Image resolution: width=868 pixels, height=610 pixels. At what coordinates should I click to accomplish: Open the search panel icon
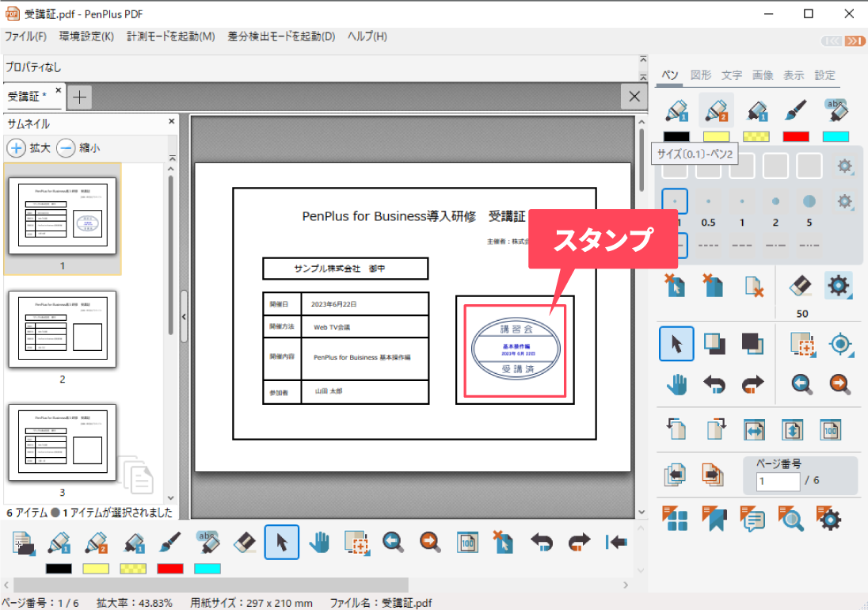(790, 519)
